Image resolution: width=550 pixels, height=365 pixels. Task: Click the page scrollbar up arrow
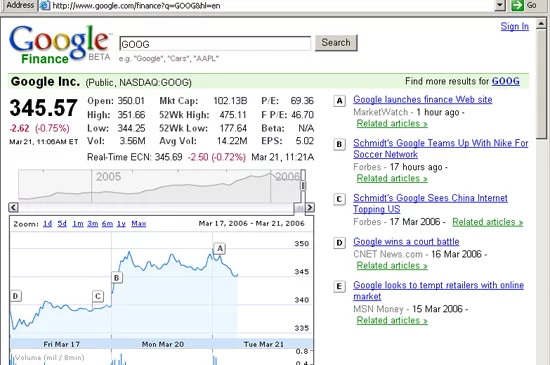[541, 24]
